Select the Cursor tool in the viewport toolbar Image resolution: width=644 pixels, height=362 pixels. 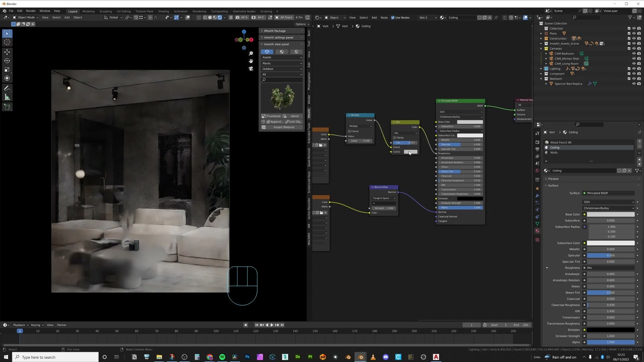[x=7, y=42]
